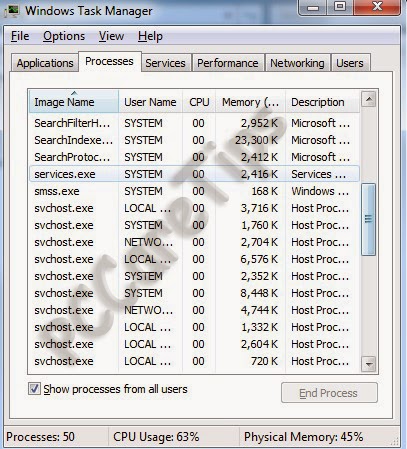Click the scrollbar down arrow
This screenshot has height=449, width=407.
point(369,364)
